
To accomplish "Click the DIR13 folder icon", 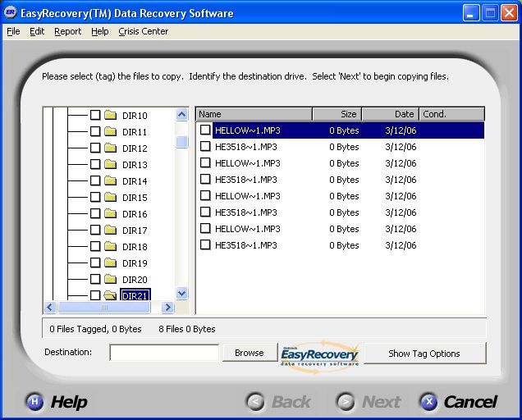I will coord(110,164).
